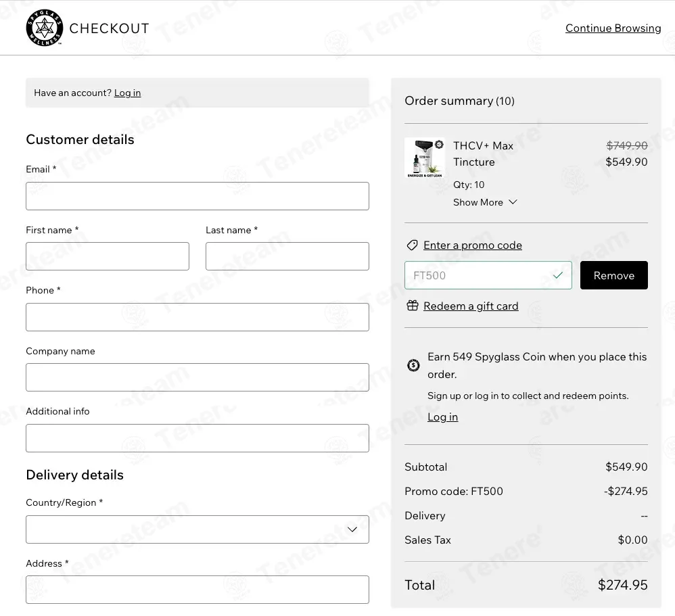Focus the Email input field
This screenshot has width=675, height=616.
[x=197, y=196]
